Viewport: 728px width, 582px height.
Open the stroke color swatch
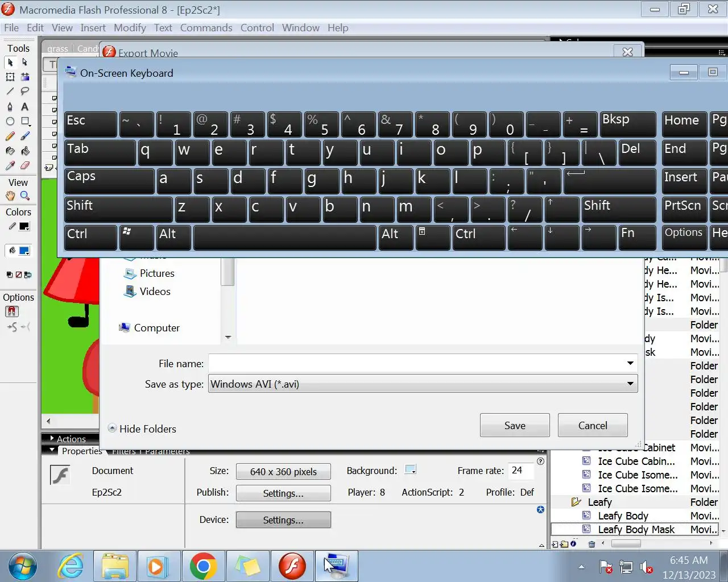pos(24,226)
